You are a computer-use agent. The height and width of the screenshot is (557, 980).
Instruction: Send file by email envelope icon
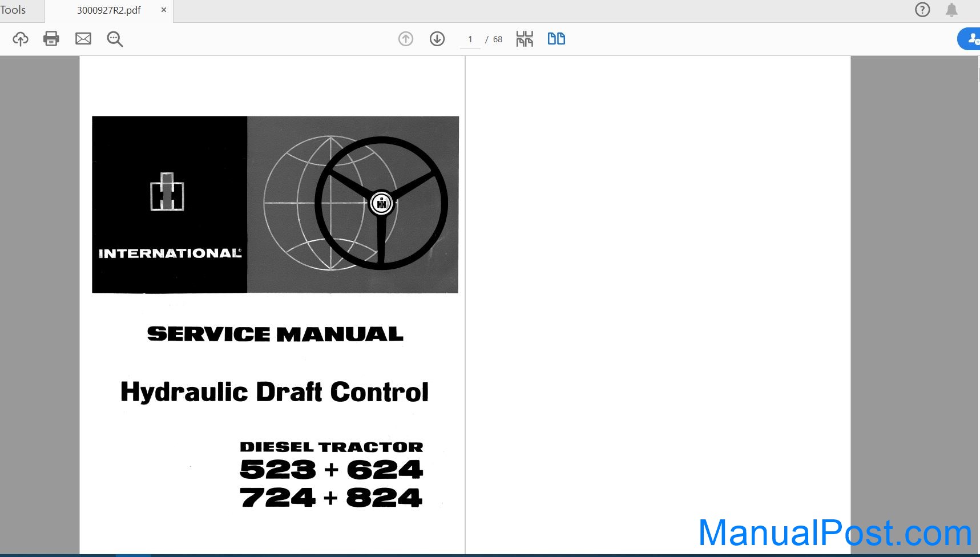[x=83, y=39]
